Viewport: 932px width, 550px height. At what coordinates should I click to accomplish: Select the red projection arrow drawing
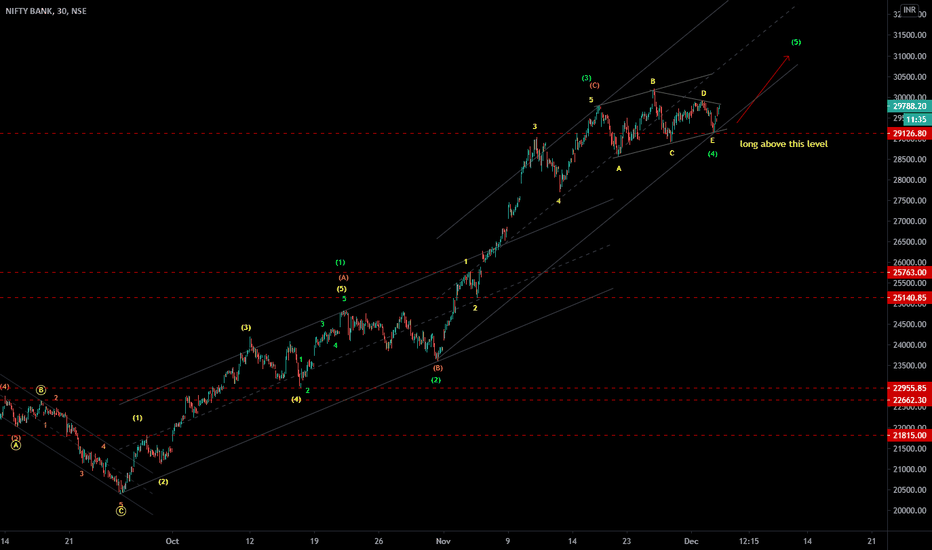[763, 89]
